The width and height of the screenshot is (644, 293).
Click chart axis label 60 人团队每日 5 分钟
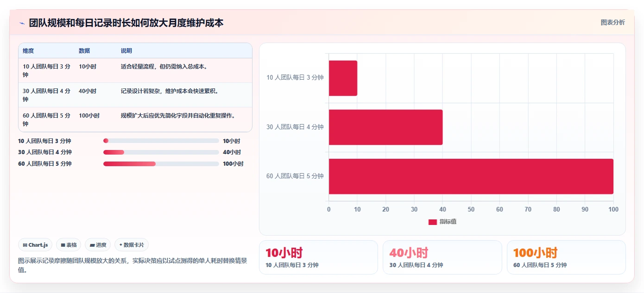click(x=295, y=176)
